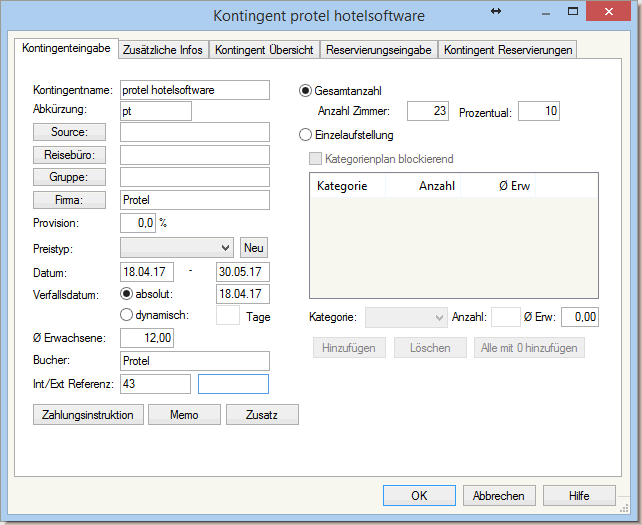642x525 pixels.
Task: Close the Kontingent window
Action: [x=608, y=11]
